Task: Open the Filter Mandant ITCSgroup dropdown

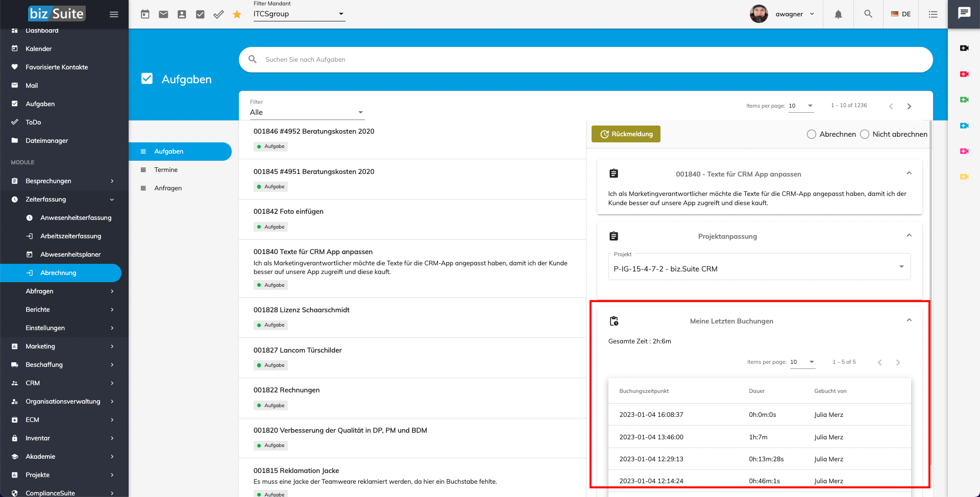Action: point(299,14)
